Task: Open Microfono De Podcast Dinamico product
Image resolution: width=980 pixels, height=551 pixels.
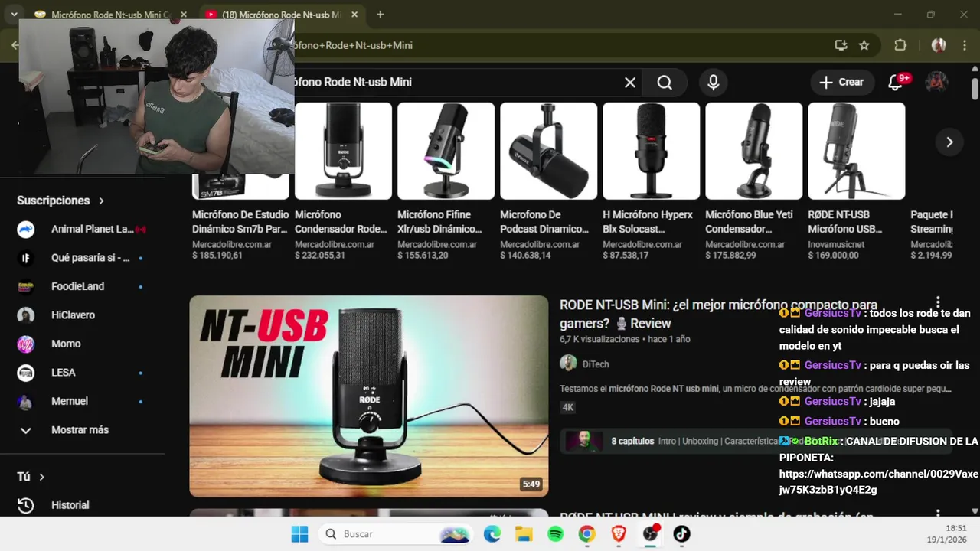Action: tap(548, 182)
